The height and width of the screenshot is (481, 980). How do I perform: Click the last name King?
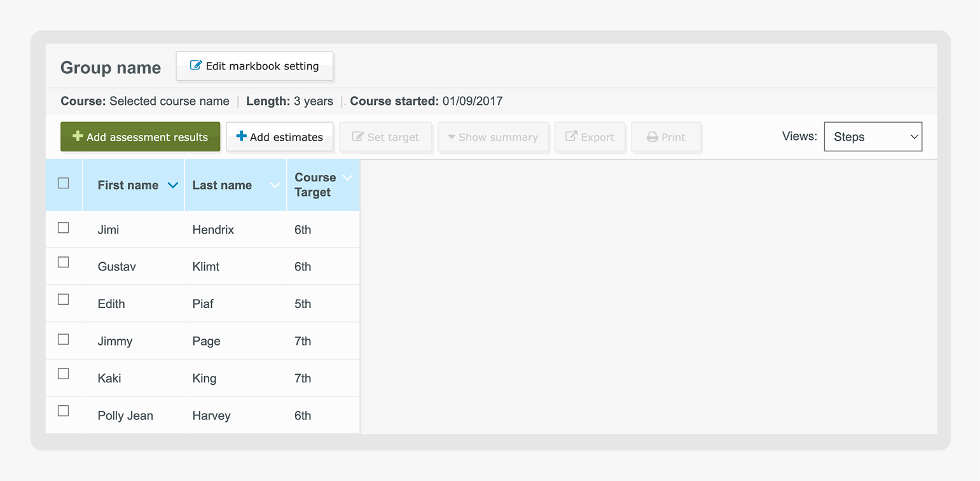(204, 378)
